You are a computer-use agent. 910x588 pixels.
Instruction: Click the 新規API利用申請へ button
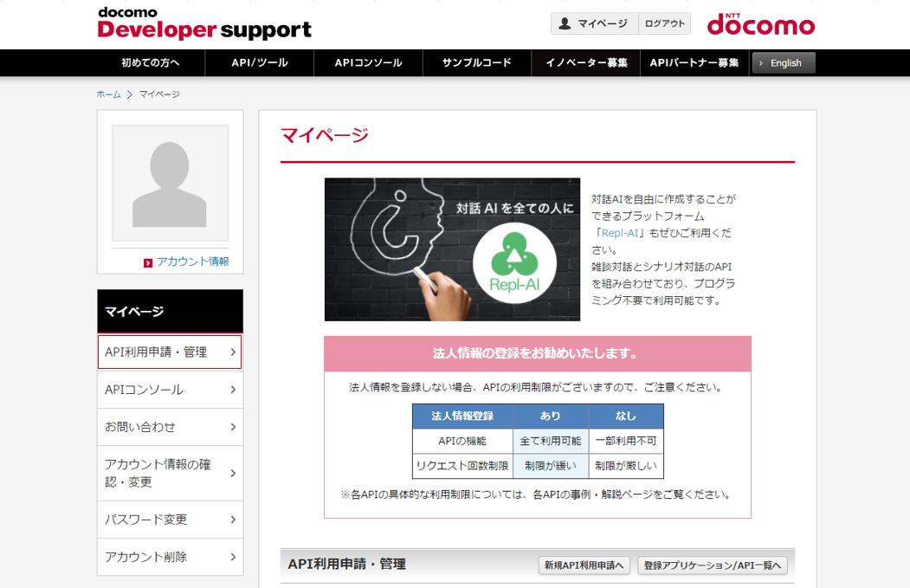click(x=584, y=565)
